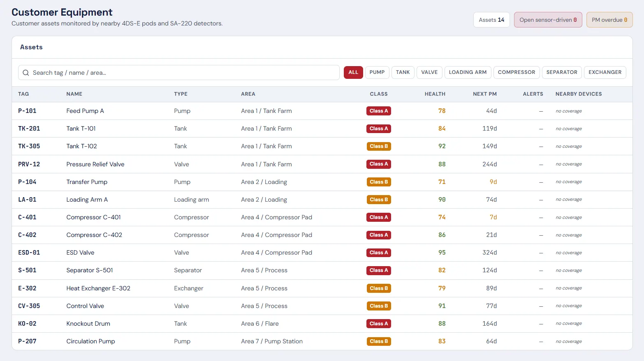Open asset tag P-207
This screenshot has width=644, height=361.
[x=27, y=341]
